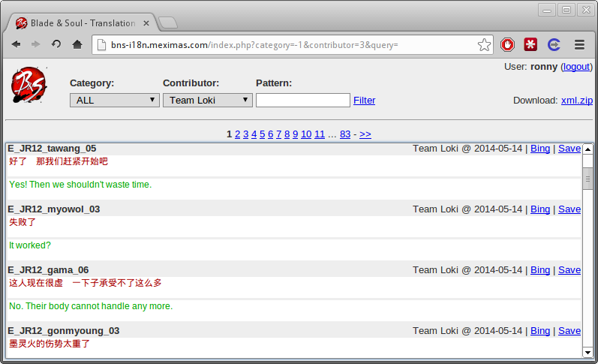This screenshot has height=364, width=598.
Task: Click Bing for E_JR12_gama_06 entry
Action: click(540, 269)
